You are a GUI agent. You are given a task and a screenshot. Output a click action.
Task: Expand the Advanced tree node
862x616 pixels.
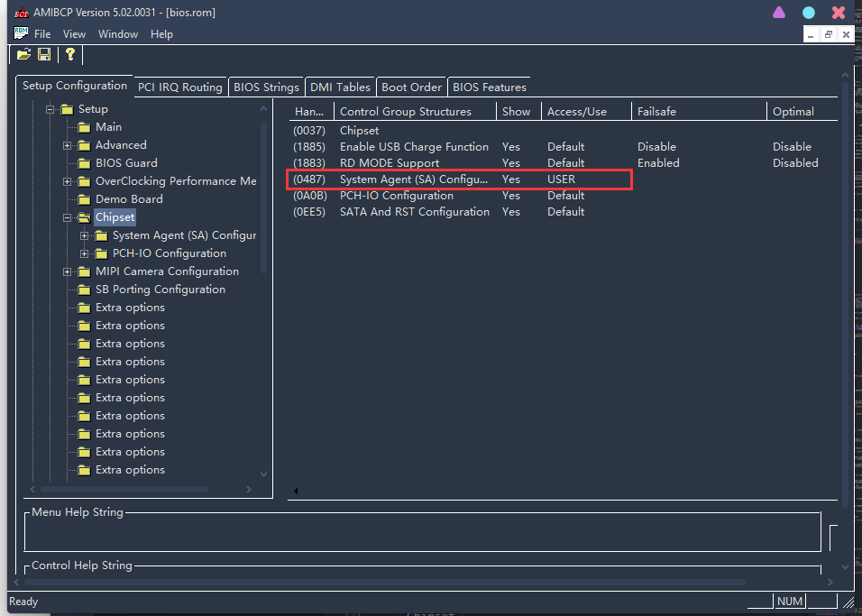pos(67,146)
